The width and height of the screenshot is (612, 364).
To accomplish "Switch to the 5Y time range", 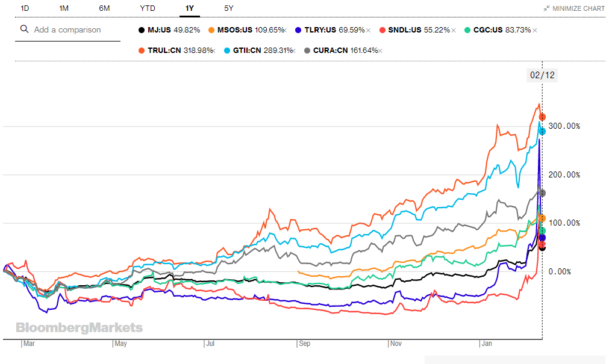I will point(229,8).
